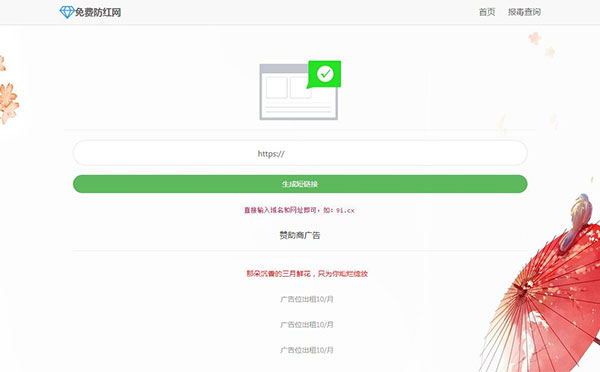The width and height of the screenshot is (600, 372).
Task: Open the 免费防红网 site title
Action: pyautogui.click(x=98, y=12)
